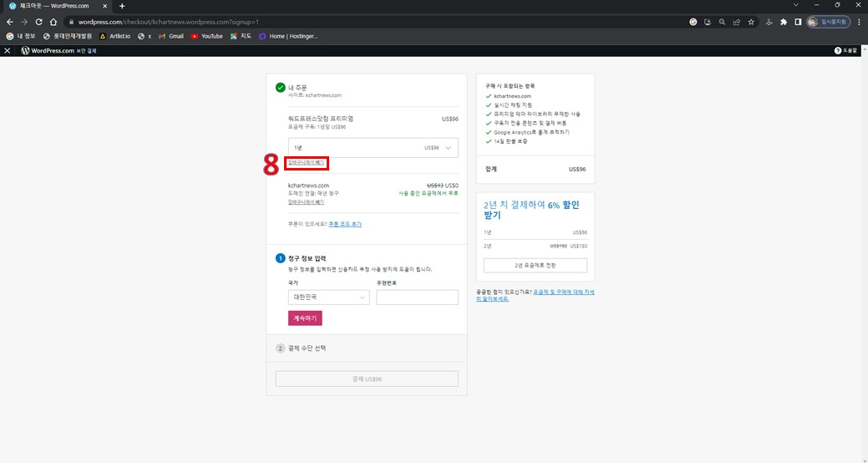Close checkout with the X icon
This screenshot has width=868, height=463.
click(8, 50)
